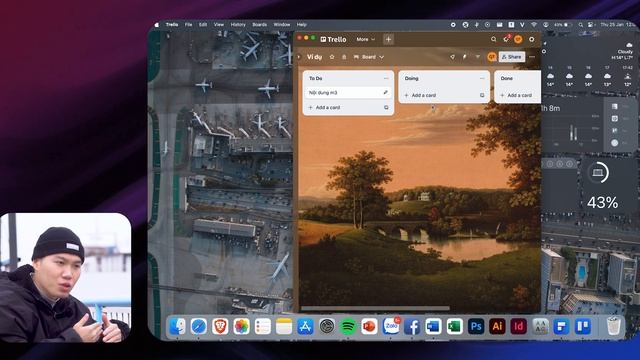This screenshot has width=640, height=360.
Task: Open Facebook from the Dock
Action: point(412,327)
